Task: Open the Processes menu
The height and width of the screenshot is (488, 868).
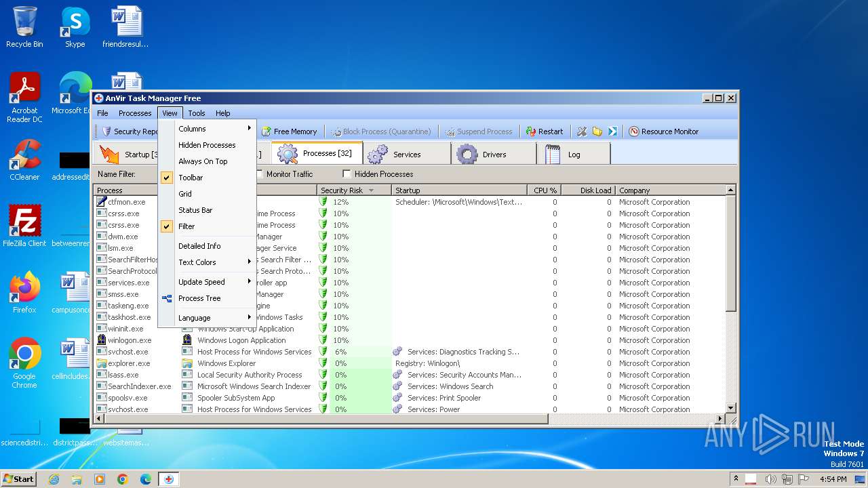Action: pos(135,113)
